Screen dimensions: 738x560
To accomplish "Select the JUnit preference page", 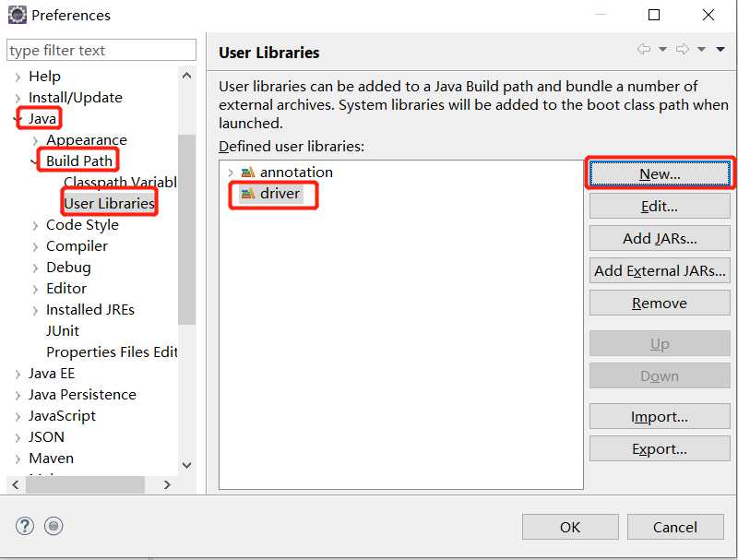I will click(x=63, y=331).
